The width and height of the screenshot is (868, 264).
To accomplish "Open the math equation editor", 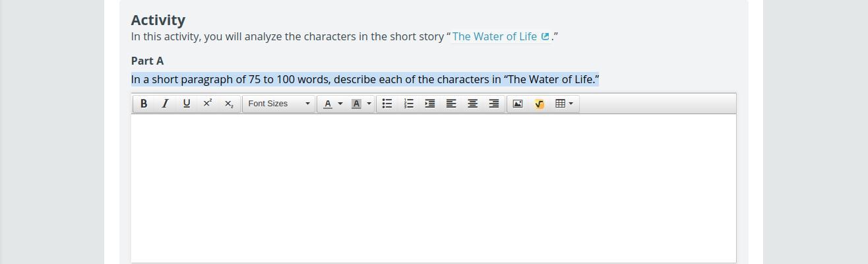I will (x=539, y=104).
